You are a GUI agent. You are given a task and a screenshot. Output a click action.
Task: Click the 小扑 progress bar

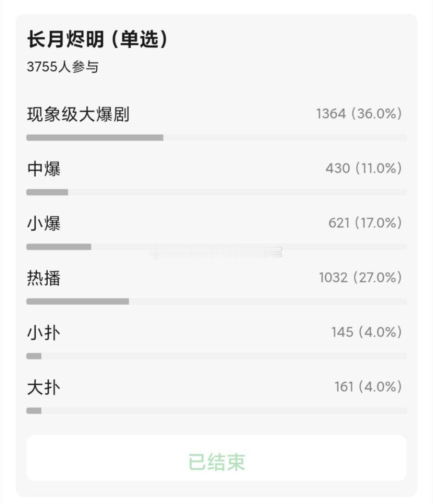point(216,356)
